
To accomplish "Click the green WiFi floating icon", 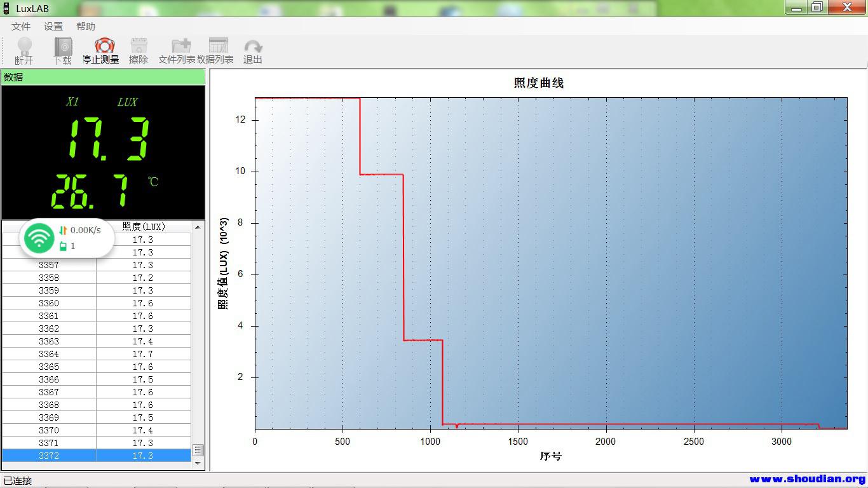I will [39, 238].
